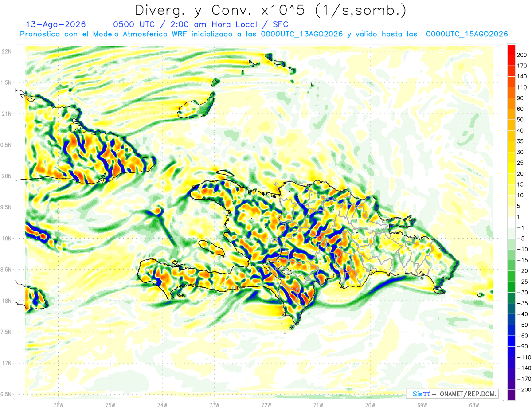Image resolution: width=532 pixels, height=411 pixels.
Task: Select the '19N' latitude label
Action: tap(7, 239)
